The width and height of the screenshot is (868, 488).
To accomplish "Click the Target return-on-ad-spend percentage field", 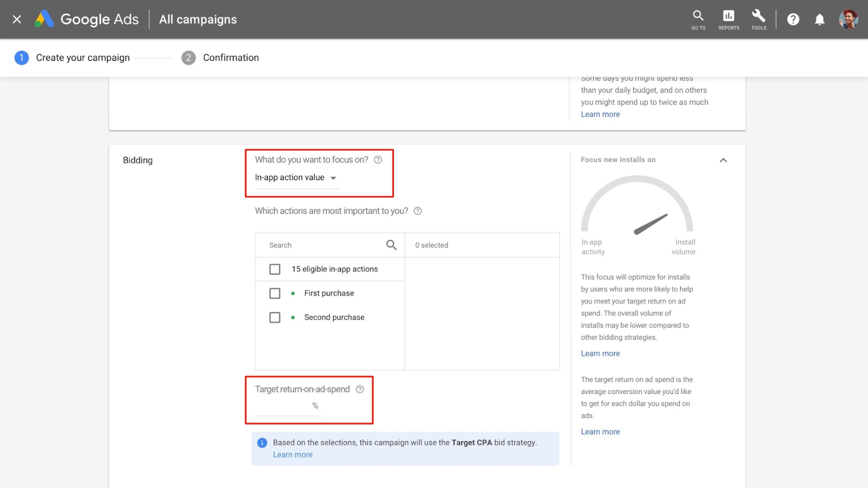I will 283,406.
